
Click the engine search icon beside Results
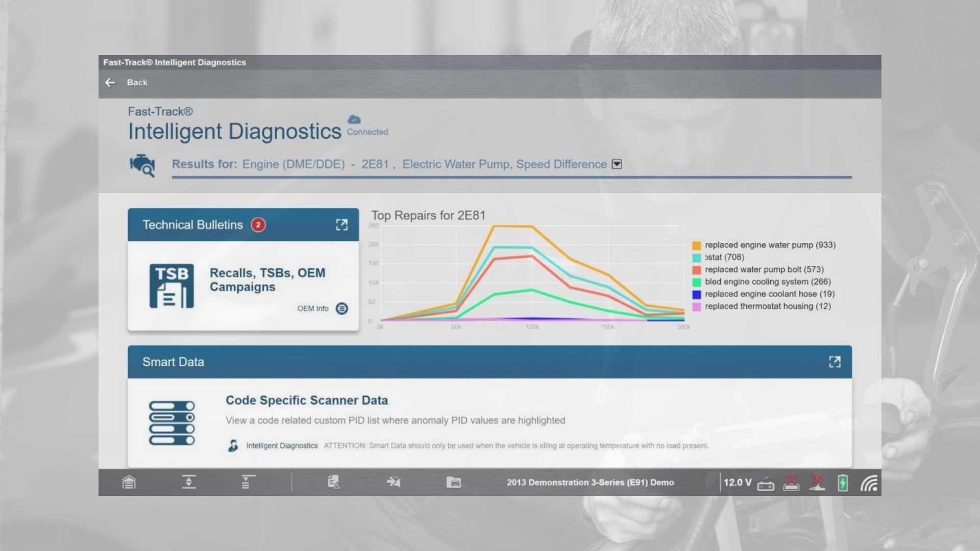coord(142,165)
